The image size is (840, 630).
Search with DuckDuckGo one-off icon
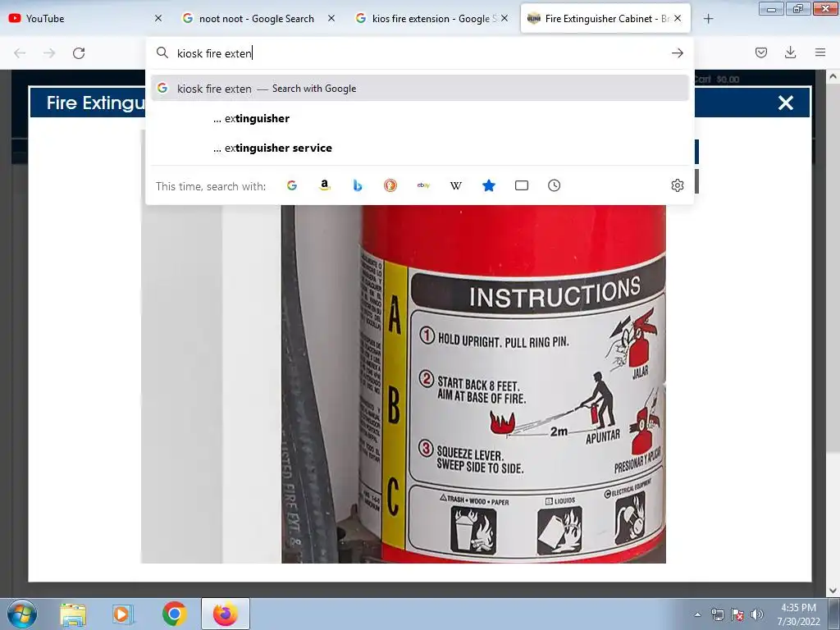pos(390,185)
